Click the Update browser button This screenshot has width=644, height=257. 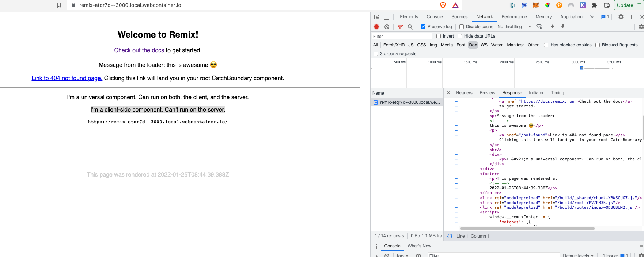pos(628,5)
